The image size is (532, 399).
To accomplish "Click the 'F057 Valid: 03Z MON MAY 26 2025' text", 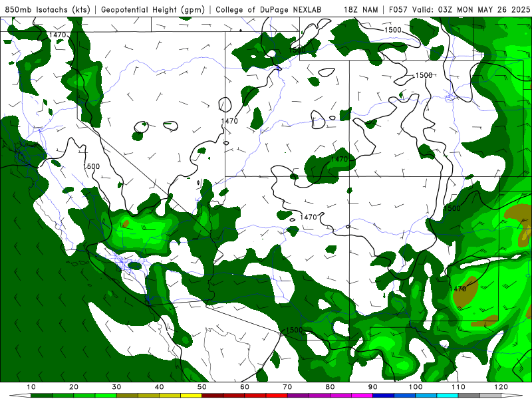I will coord(460,9).
